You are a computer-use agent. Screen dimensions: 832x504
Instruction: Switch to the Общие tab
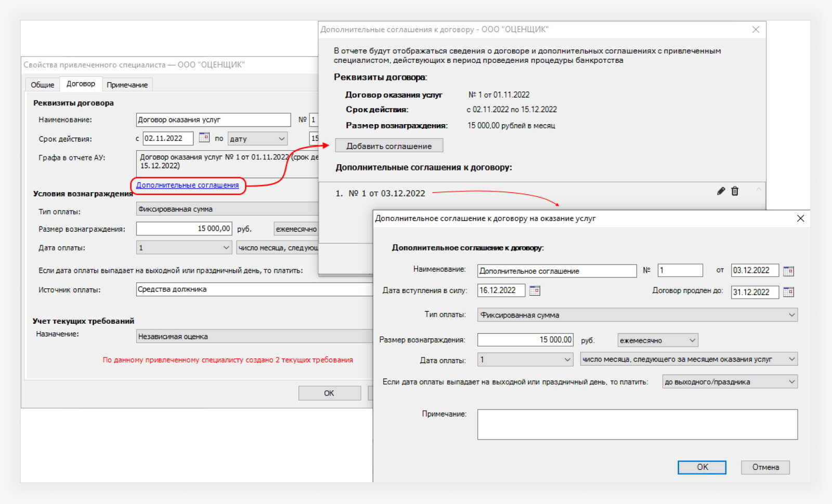[x=42, y=85]
